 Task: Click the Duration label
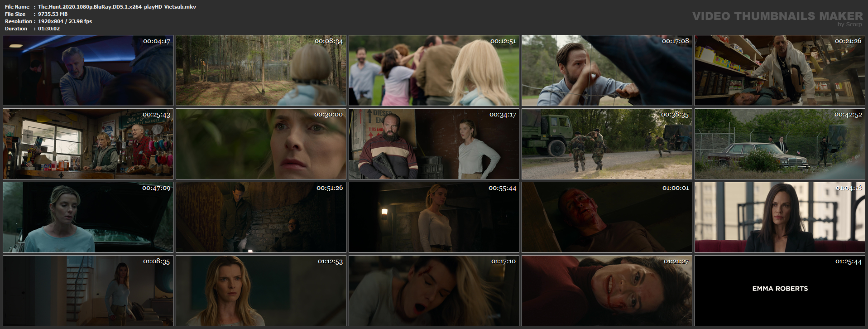[16, 29]
